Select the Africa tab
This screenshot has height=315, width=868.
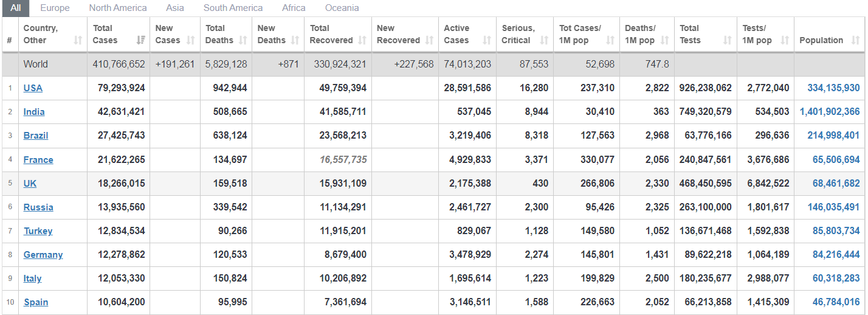pos(294,8)
